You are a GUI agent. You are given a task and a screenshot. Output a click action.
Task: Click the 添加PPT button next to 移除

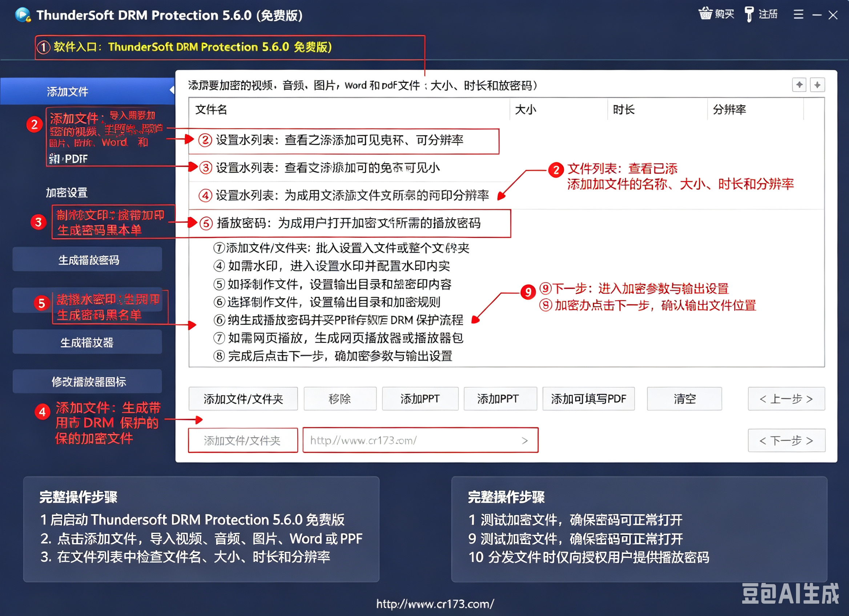(420, 399)
